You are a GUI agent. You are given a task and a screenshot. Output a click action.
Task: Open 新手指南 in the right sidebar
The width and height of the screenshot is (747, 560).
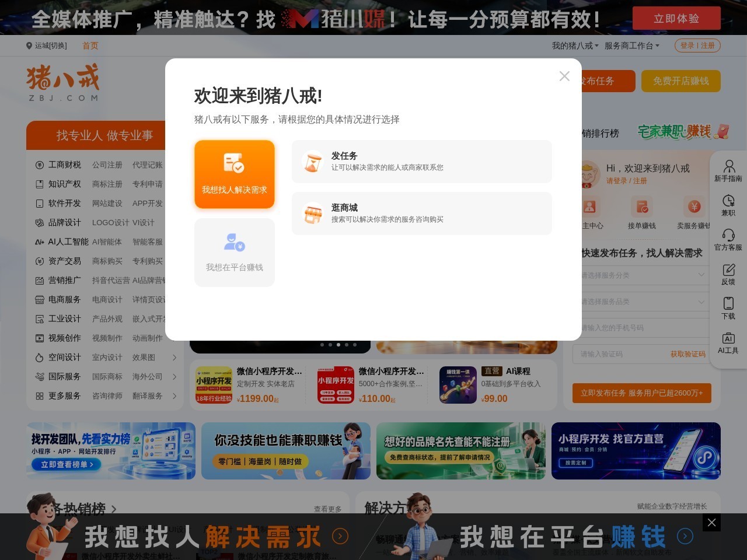pyautogui.click(x=728, y=171)
